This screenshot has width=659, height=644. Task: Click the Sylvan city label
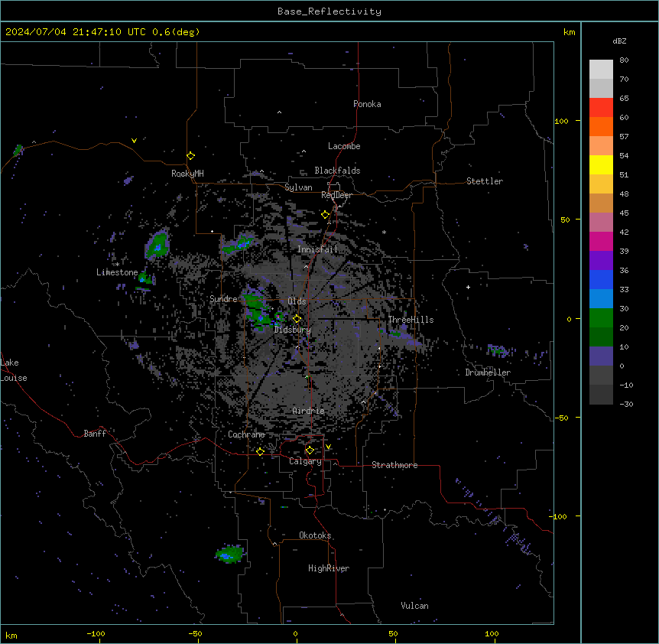pyautogui.click(x=298, y=187)
